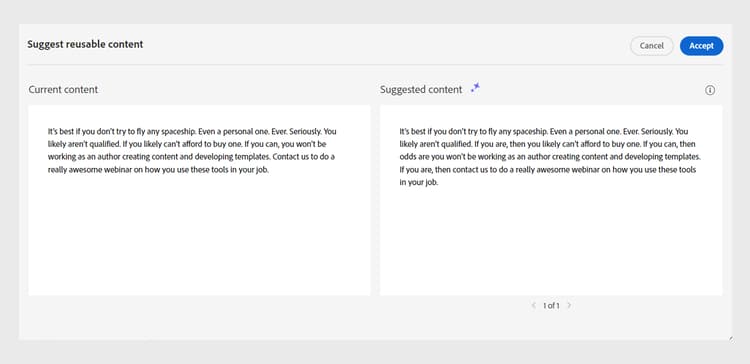Click the AI sparkle icon next to Suggested content
The image size is (750, 364).
tap(475, 88)
